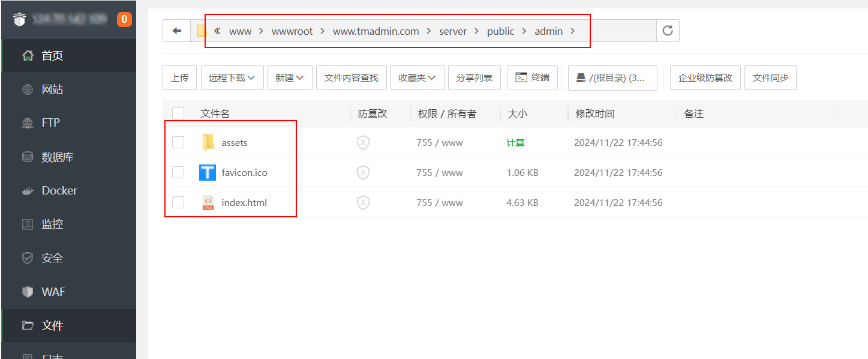Click the back arrow navigation icon
868x359 pixels.
[x=176, y=31]
